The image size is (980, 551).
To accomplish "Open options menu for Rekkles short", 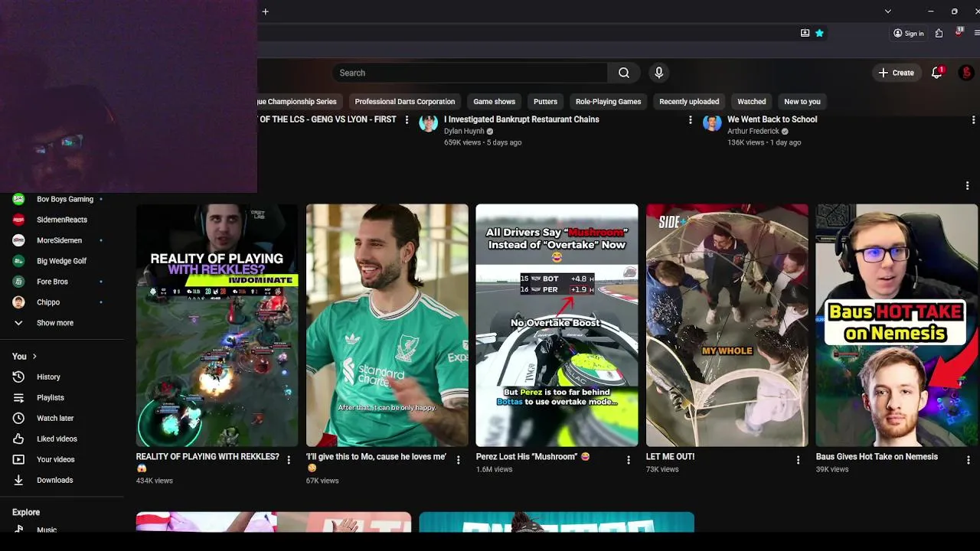I will click(x=289, y=460).
